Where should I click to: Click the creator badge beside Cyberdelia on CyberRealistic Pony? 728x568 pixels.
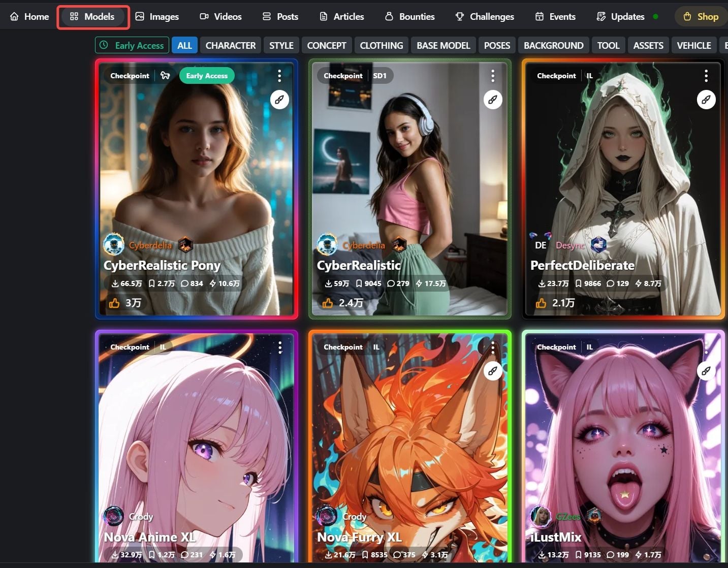pyautogui.click(x=185, y=244)
